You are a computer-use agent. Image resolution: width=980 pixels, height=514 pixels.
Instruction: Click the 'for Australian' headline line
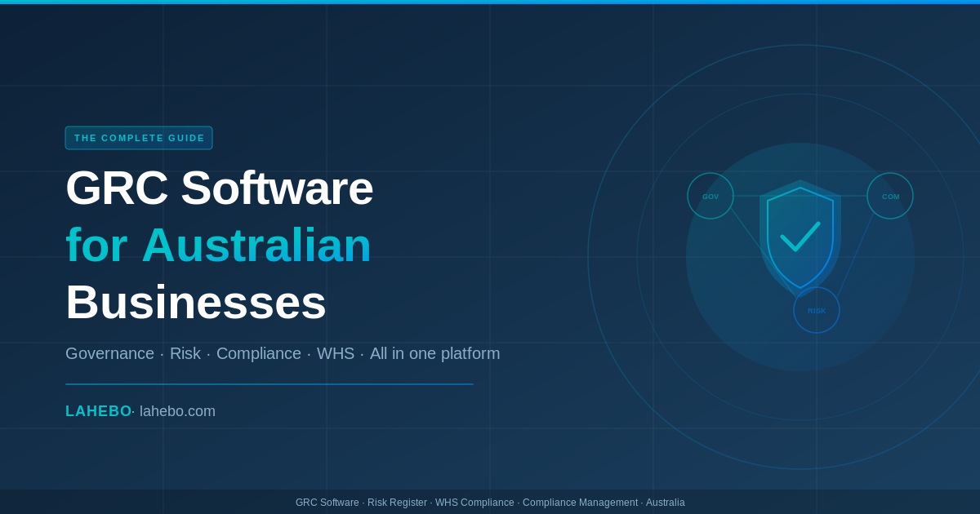[218, 245]
